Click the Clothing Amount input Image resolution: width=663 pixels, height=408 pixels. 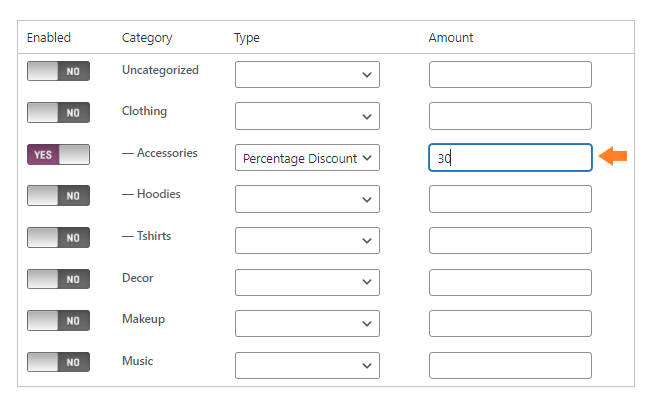click(510, 116)
